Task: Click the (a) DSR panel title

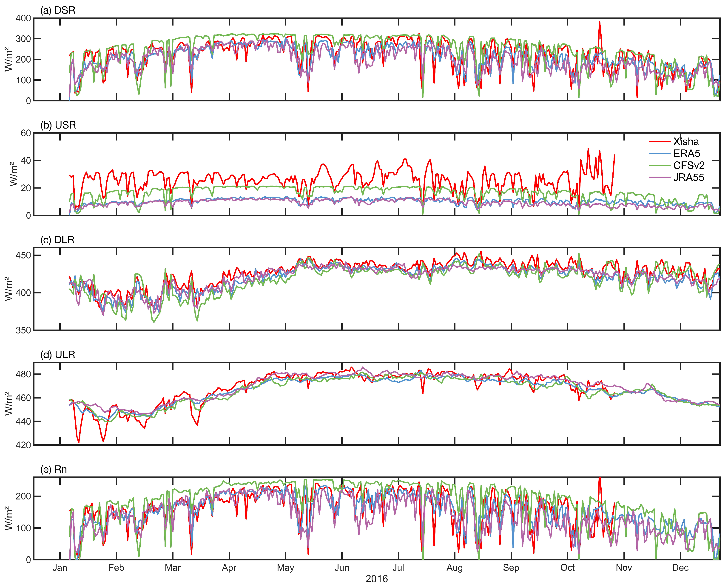Action: (x=58, y=10)
